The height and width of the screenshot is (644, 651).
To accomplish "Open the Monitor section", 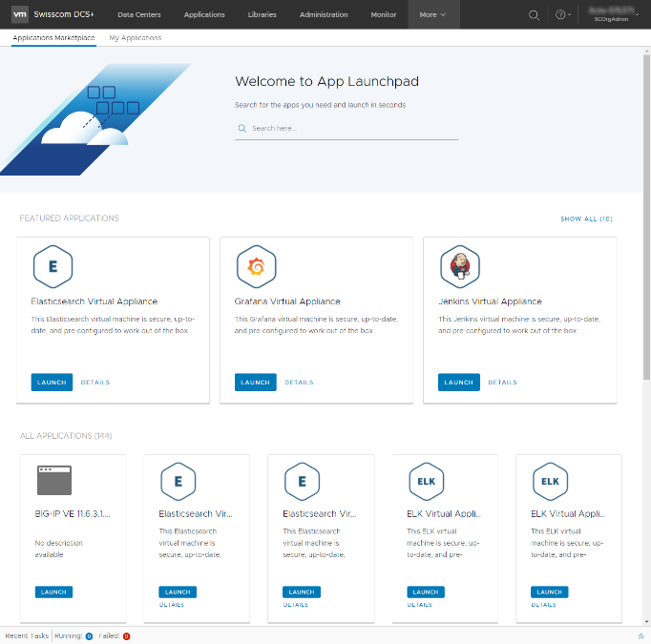I will 383,14.
